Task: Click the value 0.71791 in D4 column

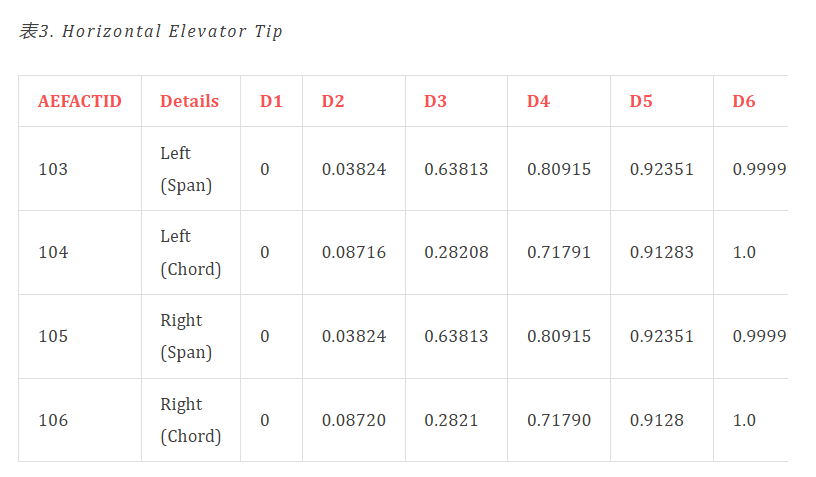Action: tap(559, 252)
